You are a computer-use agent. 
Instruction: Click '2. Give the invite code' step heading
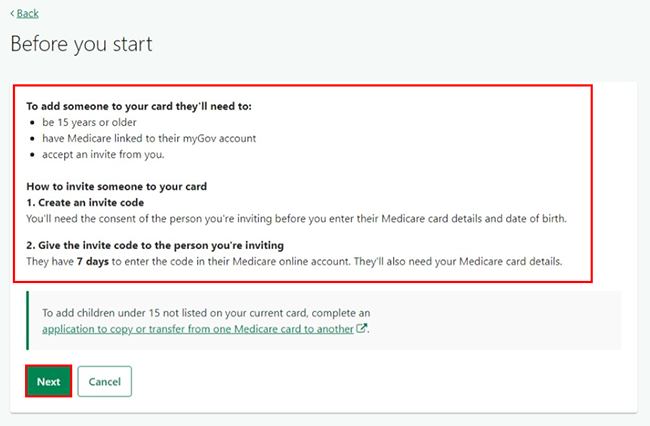[x=155, y=245]
